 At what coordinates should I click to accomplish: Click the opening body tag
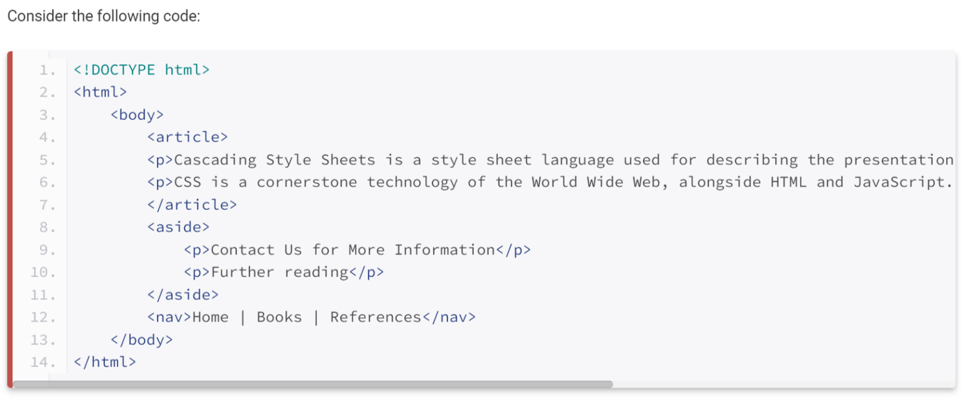tap(137, 115)
